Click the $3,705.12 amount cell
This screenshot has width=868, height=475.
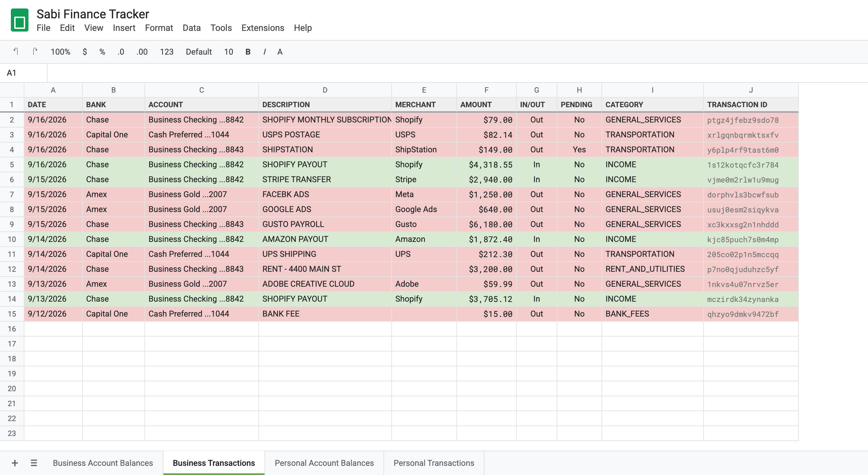click(x=487, y=299)
